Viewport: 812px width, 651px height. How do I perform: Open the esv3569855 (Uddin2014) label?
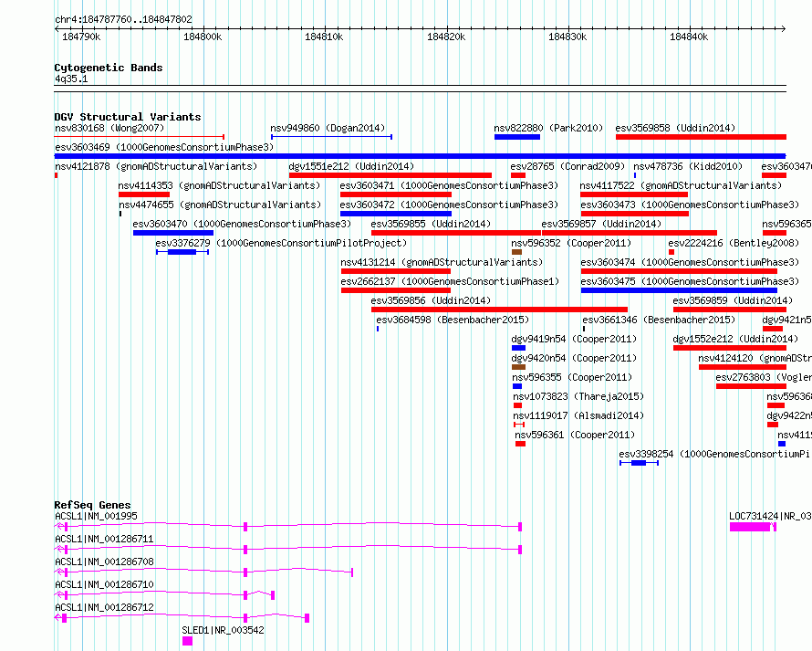(431, 224)
